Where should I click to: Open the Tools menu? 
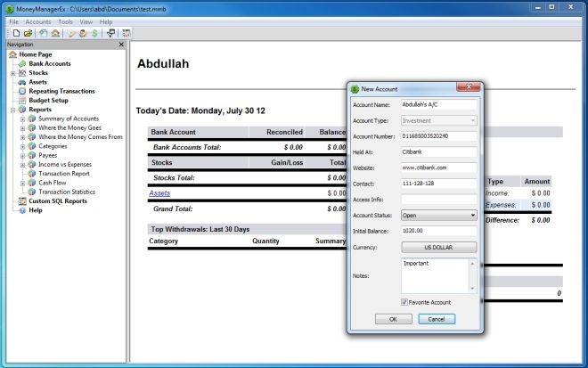click(65, 22)
